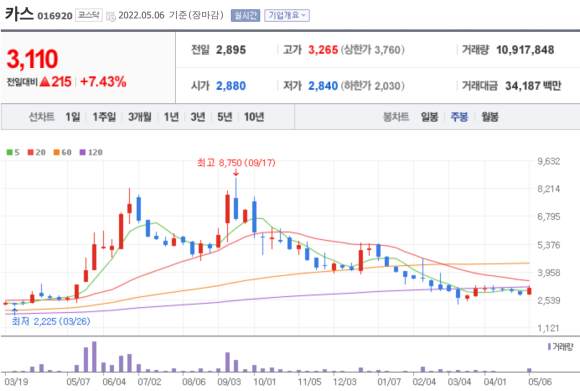The width and height of the screenshot is (580, 391).
Task: Select the 10년 line chart tab
Action: coord(254,117)
